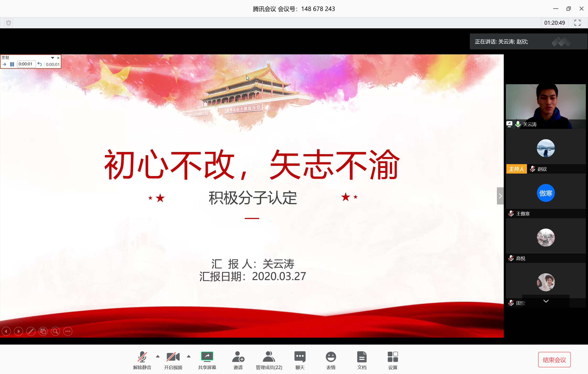Collapse participant sidebar with right-arrow handle
Viewport: 588px width, 374px height.
(x=500, y=196)
